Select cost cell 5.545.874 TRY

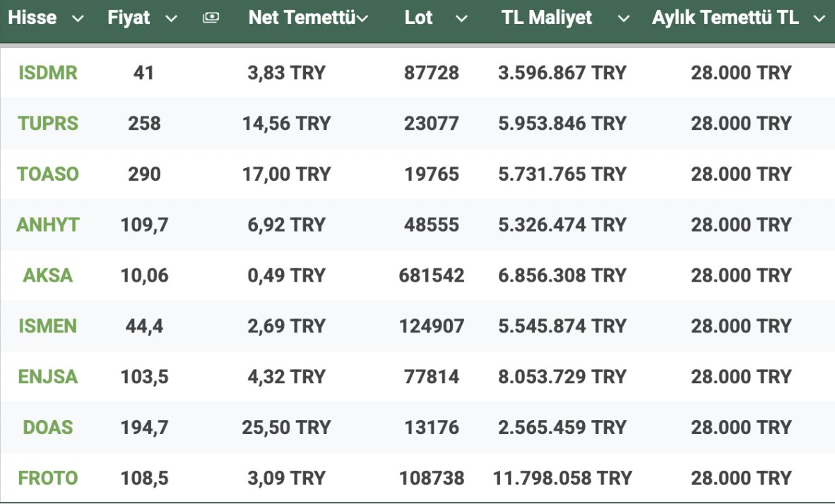(562, 325)
